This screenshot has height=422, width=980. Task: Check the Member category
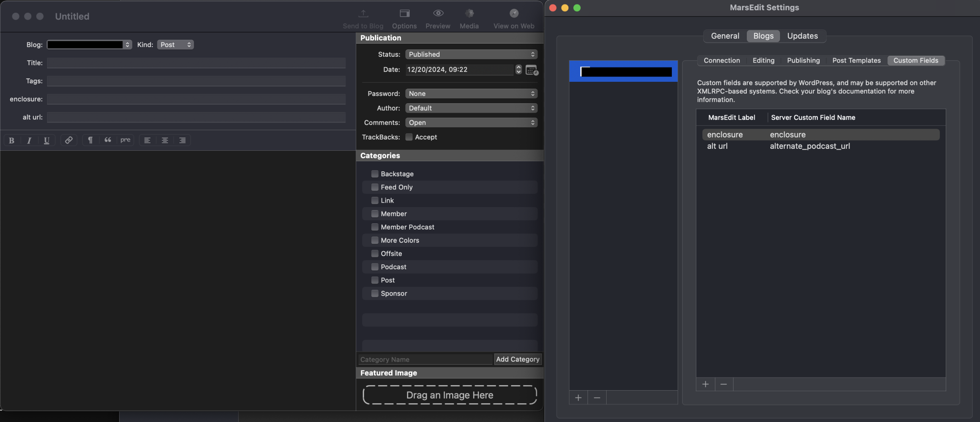pyautogui.click(x=375, y=213)
